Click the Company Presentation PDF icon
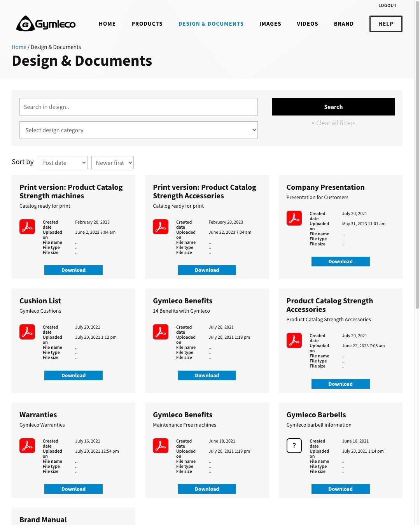The image size is (420, 525). [294, 218]
